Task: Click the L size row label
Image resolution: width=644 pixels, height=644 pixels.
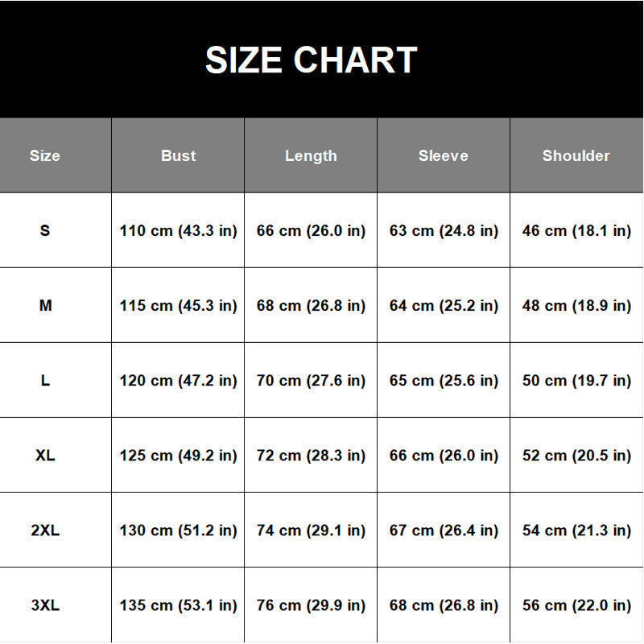Action: [x=45, y=380]
